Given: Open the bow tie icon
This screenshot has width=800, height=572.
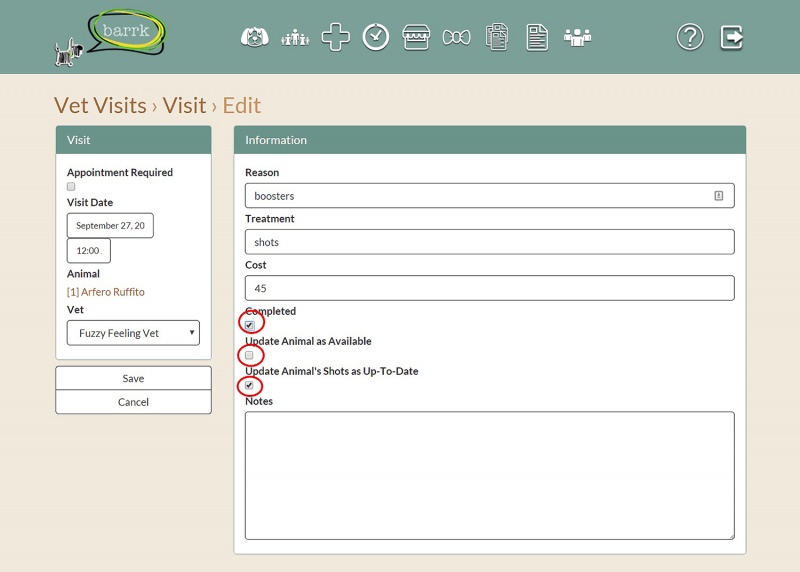Looking at the screenshot, I should coord(456,37).
